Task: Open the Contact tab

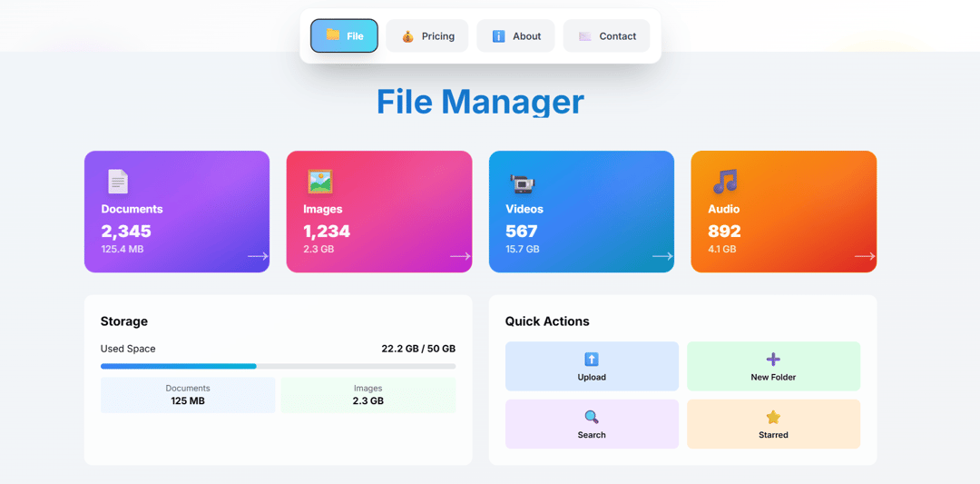Action: click(x=606, y=35)
